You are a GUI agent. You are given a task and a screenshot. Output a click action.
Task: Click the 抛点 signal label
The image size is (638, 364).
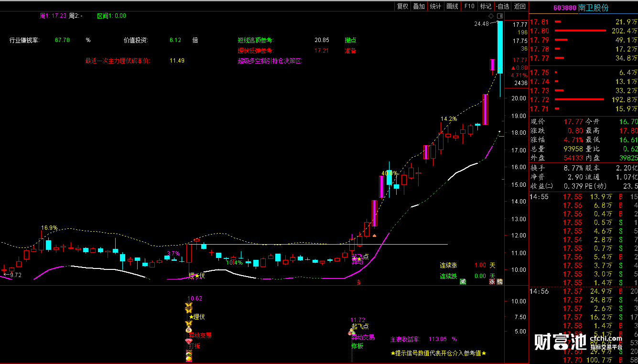[350, 40]
